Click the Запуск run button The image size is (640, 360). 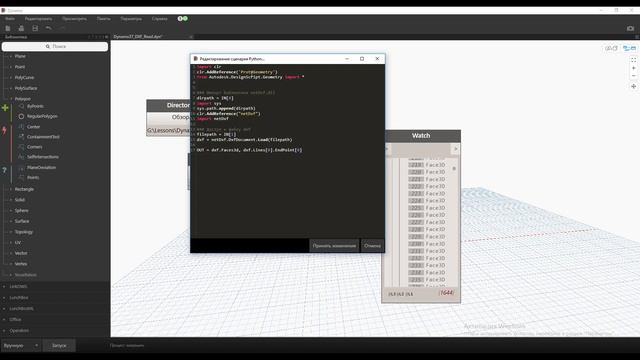click(x=59, y=345)
